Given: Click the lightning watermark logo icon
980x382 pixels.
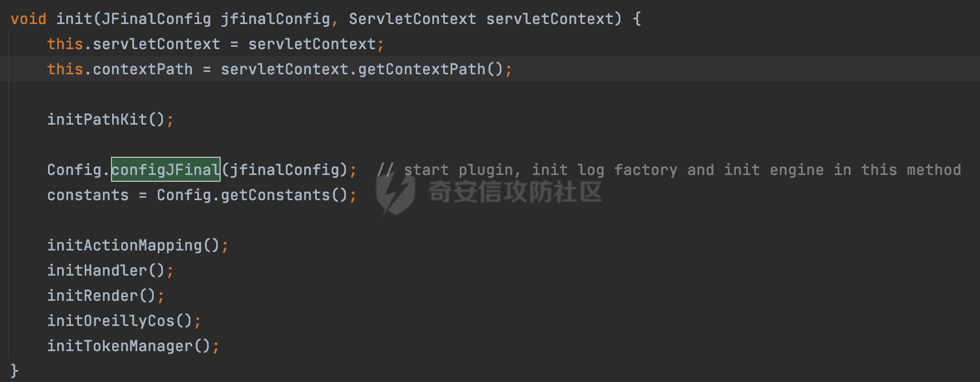Looking at the screenshot, I should click(x=395, y=193).
